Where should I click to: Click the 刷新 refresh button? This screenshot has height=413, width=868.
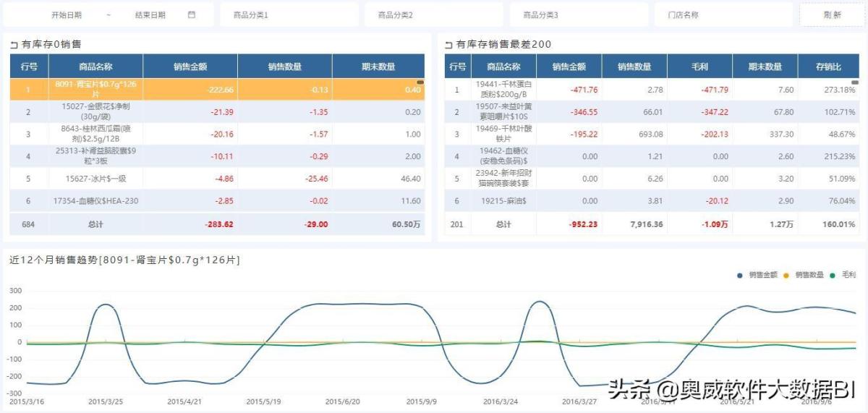pyautogui.click(x=832, y=14)
